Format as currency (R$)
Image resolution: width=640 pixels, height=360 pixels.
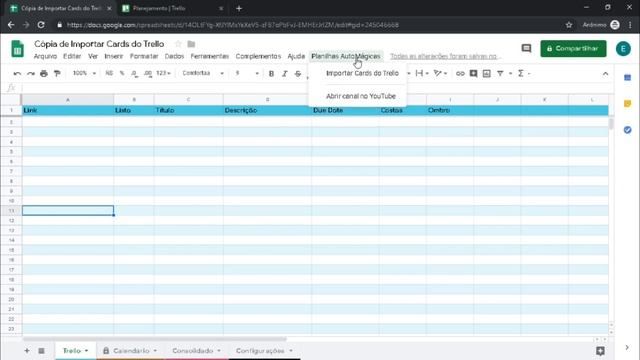(x=109, y=73)
